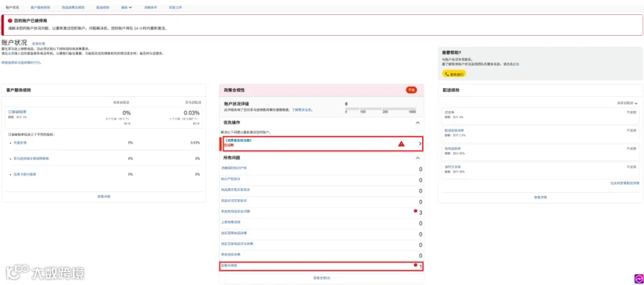
Task: Open the 亚马逊商城交易保障索赔 link
Action: coord(31,158)
